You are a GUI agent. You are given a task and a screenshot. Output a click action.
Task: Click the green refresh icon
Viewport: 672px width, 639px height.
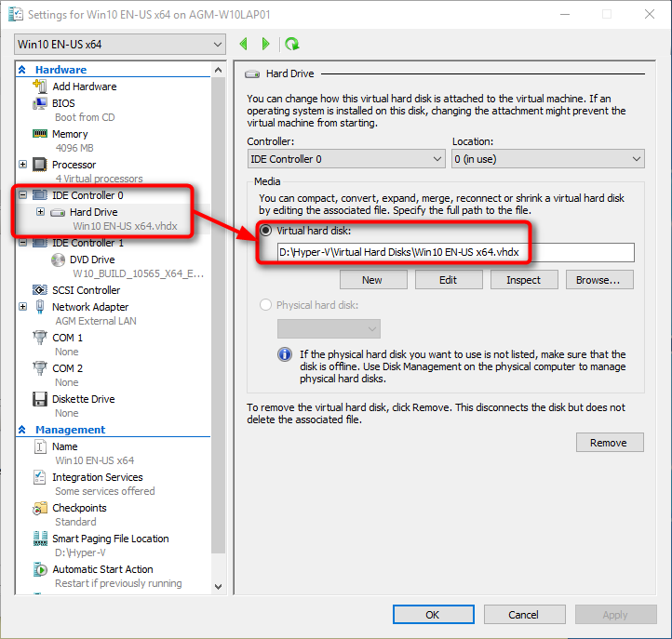coord(292,44)
